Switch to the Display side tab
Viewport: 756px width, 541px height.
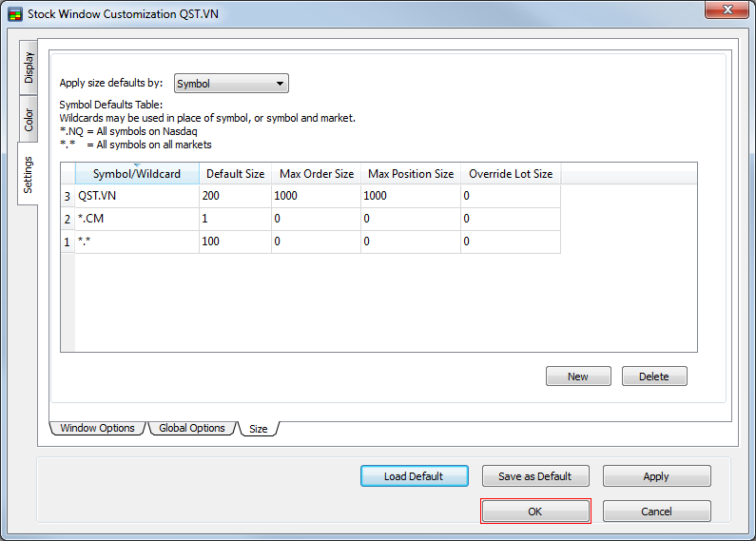pyautogui.click(x=29, y=68)
